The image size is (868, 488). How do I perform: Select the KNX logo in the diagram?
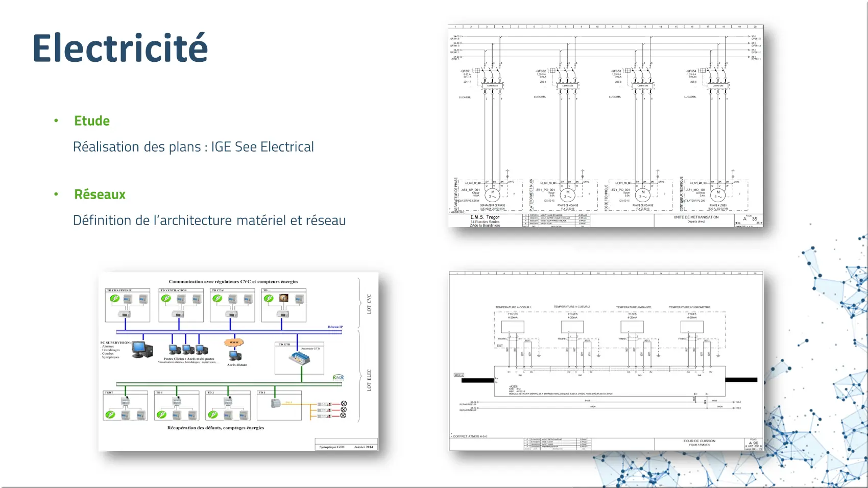point(338,378)
